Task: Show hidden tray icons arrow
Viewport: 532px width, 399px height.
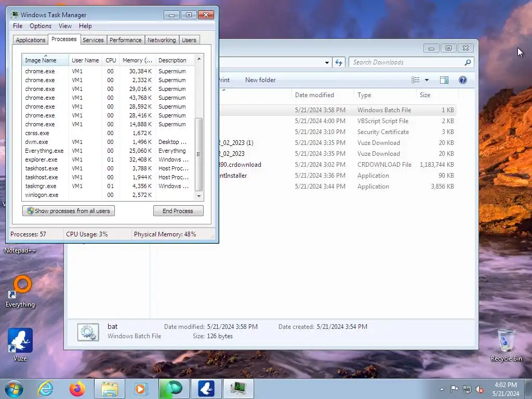Action: point(442,389)
